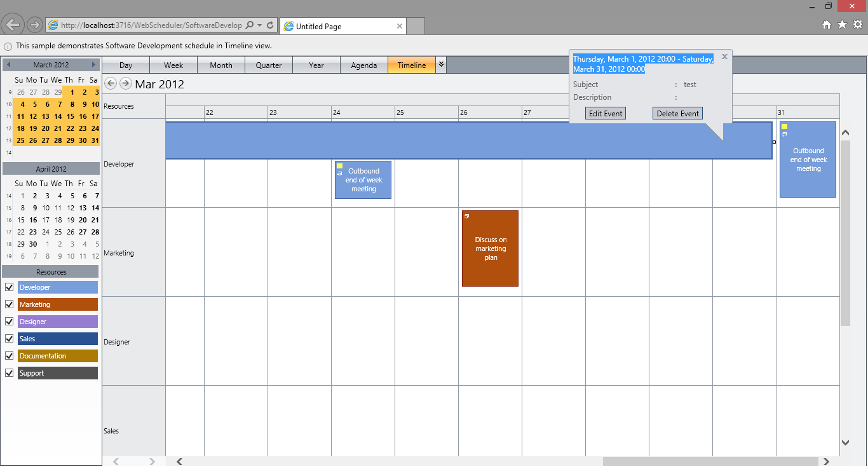Click the browser back arrow button
The height and width of the screenshot is (469, 868).
(x=13, y=25)
